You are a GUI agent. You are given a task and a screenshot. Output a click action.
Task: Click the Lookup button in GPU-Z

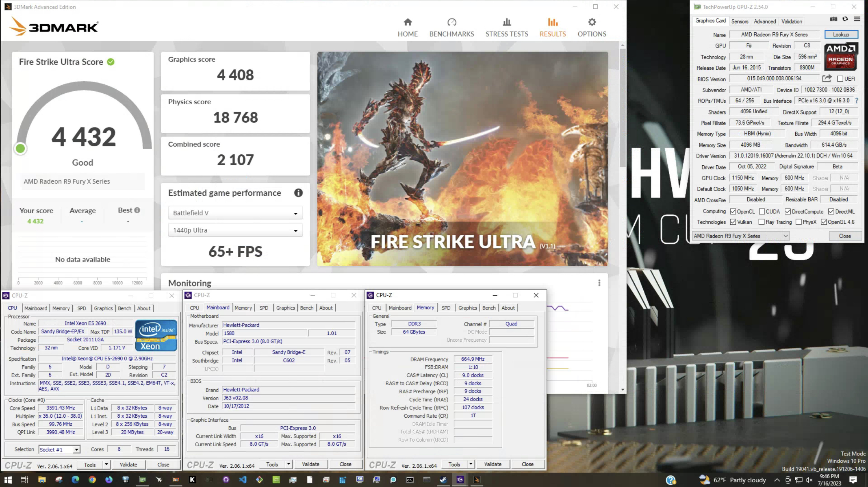tap(841, 35)
